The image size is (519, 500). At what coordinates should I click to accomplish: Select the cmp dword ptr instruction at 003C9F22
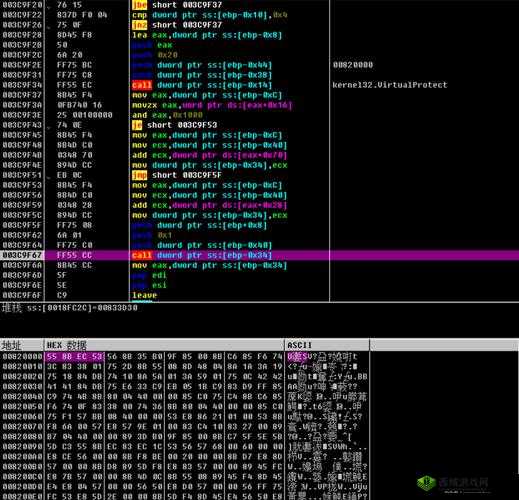tap(210, 15)
